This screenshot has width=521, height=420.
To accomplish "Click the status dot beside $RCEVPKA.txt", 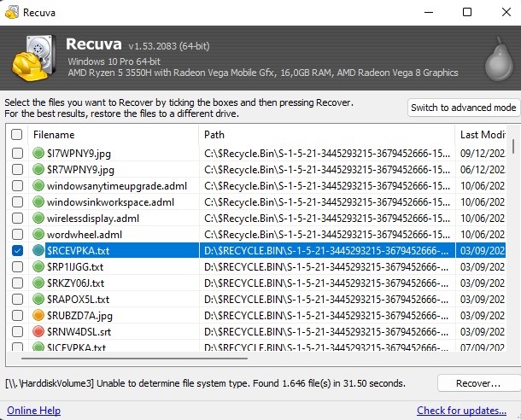I will [38, 250].
